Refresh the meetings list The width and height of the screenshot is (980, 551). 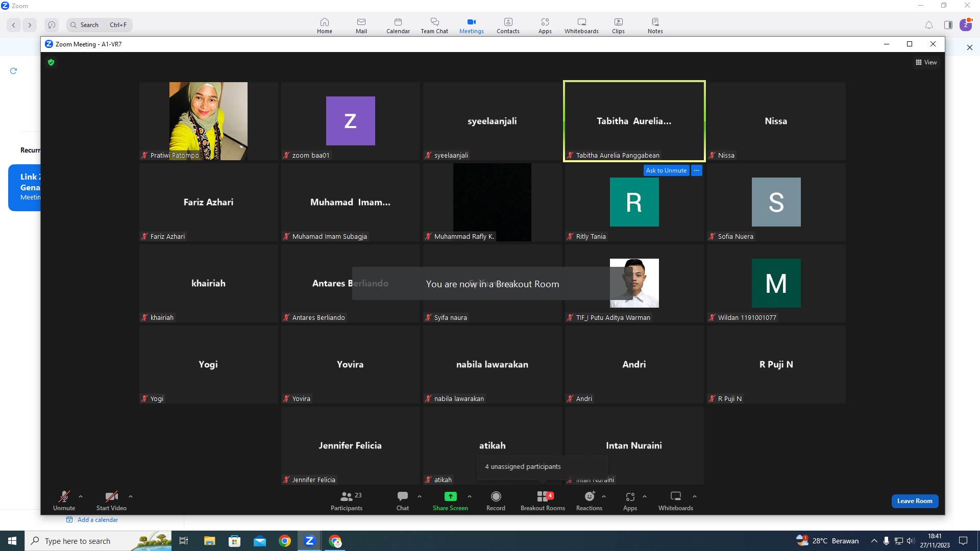14,71
